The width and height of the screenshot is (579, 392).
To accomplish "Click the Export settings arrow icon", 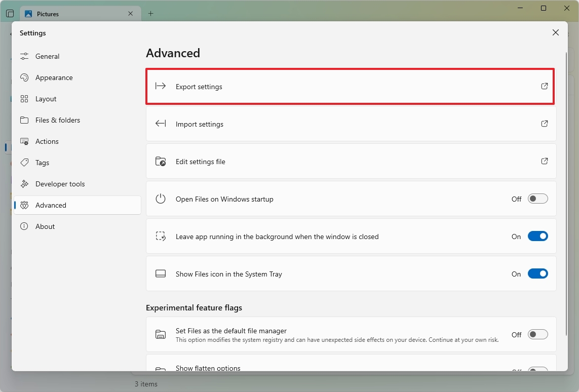I will [x=161, y=86].
